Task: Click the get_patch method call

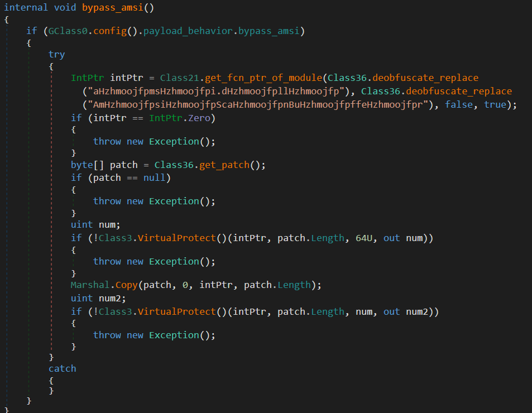Action: (224, 165)
